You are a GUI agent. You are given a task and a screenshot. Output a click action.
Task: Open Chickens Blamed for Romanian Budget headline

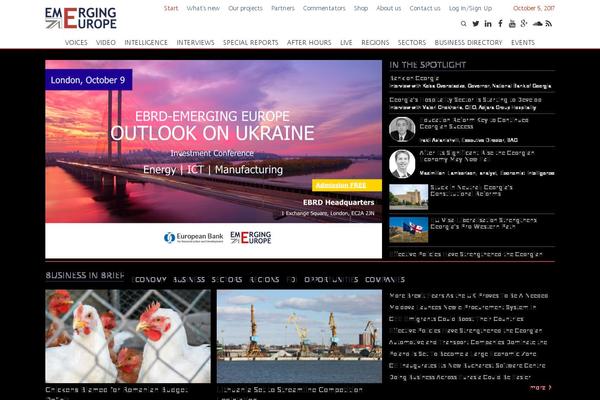click(117, 390)
